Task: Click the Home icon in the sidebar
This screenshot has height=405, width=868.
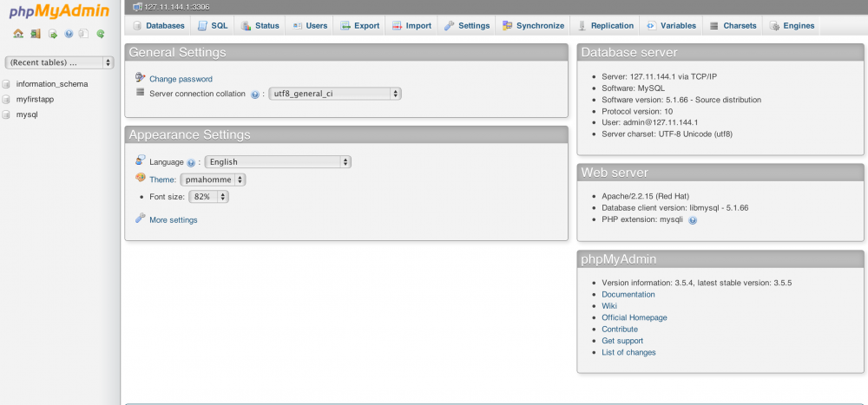Action: pos(18,35)
